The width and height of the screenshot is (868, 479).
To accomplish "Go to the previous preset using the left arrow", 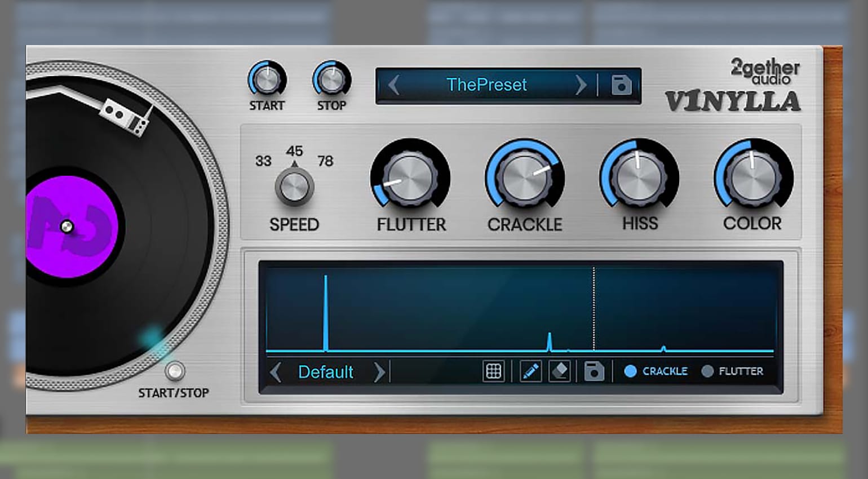I will point(394,86).
